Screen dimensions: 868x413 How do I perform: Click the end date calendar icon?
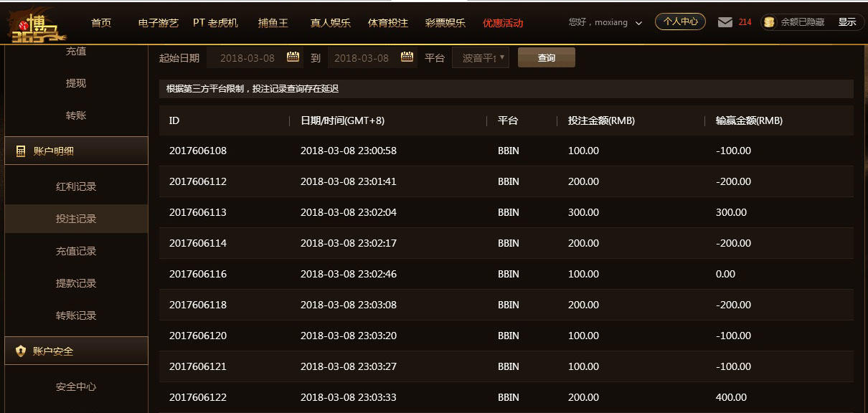pyautogui.click(x=407, y=57)
